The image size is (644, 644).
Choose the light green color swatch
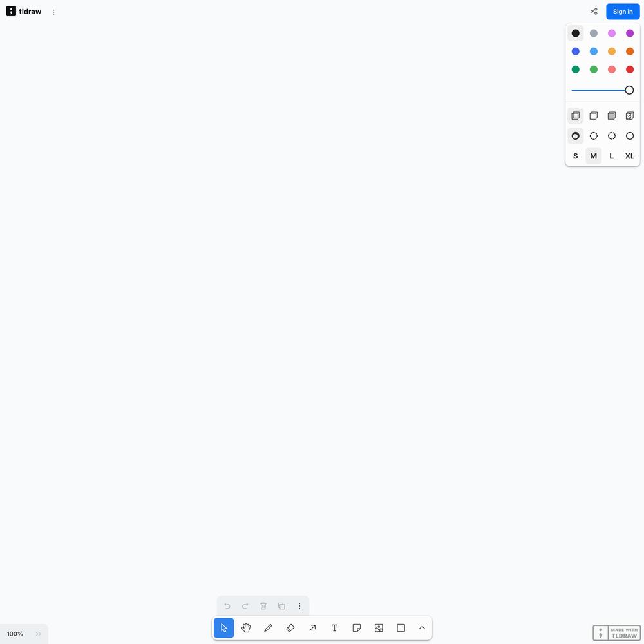click(594, 70)
